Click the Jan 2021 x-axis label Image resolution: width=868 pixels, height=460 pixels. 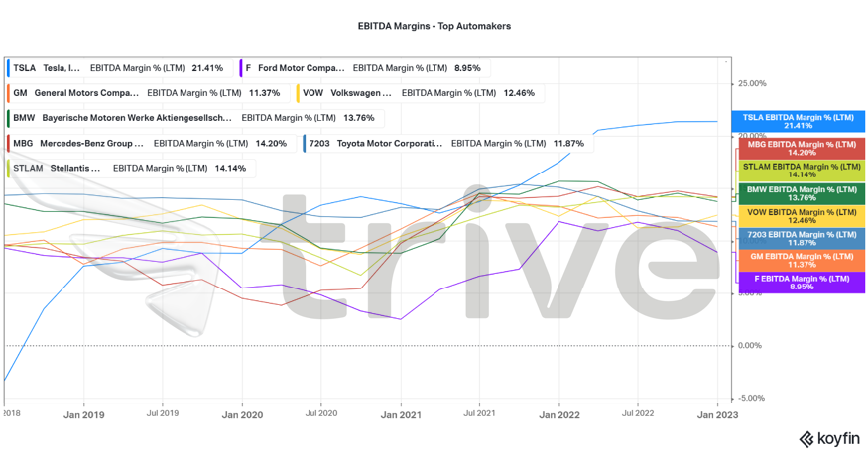pyautogui.click(x=401, y=415)
